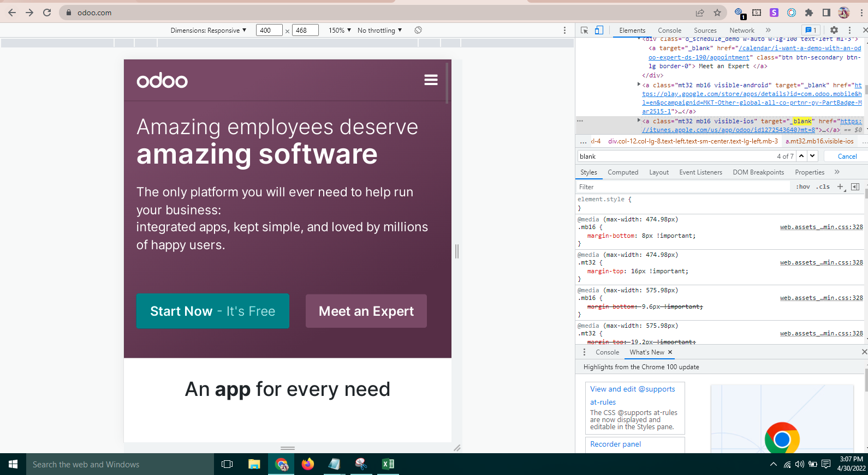Bookmark this page with the star icon
This screenshot has height=475, width=868.
pos(717,13)
